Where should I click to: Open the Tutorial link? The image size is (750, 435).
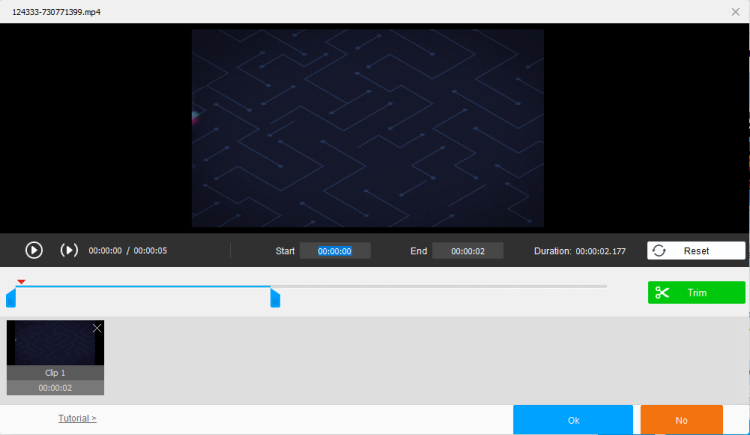coord(77,418)
